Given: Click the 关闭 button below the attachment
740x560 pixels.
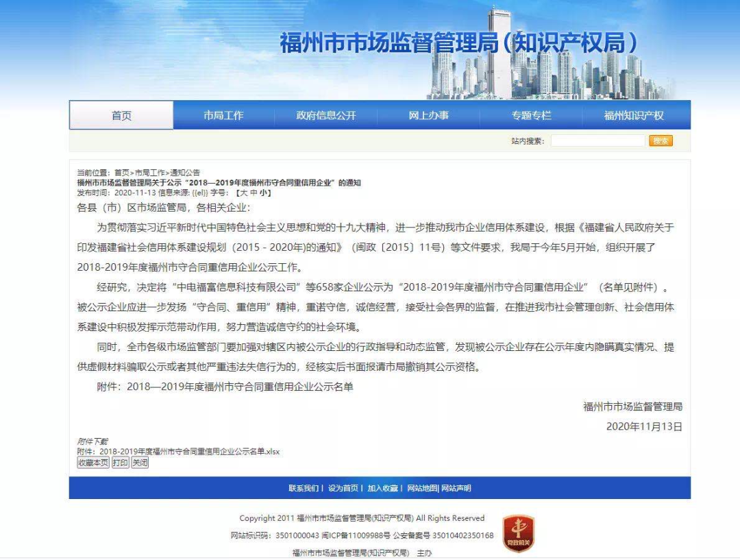Looking at the screenshot, I should [140, 463].
